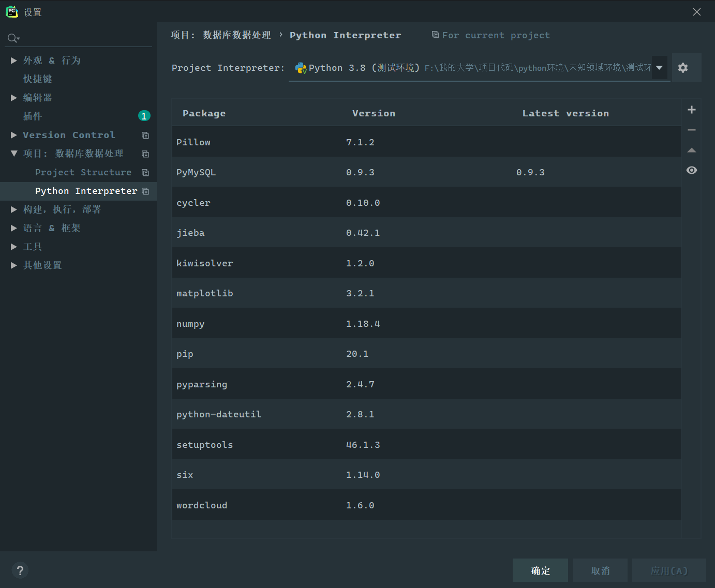Image resolution: width=715 pixels, height=588 pixels.
Task: Click the PyCharm logo in title bar
Action: coord(12,11)
